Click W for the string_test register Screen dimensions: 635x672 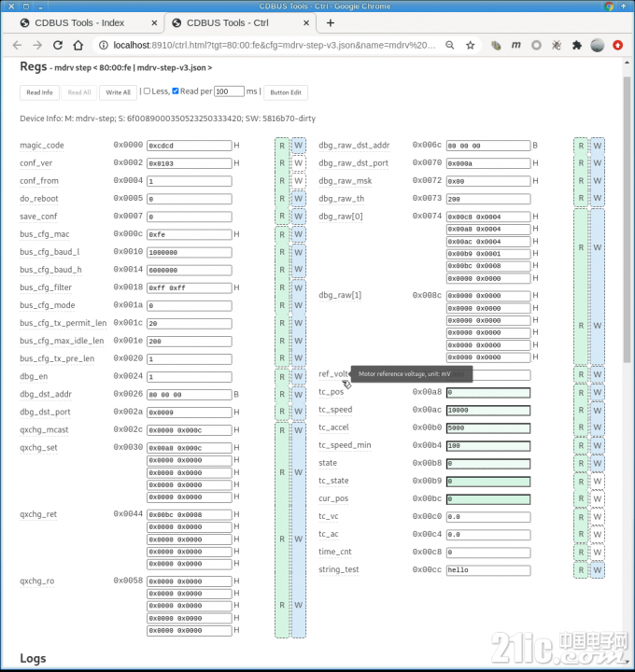click(x=598, y=570)
